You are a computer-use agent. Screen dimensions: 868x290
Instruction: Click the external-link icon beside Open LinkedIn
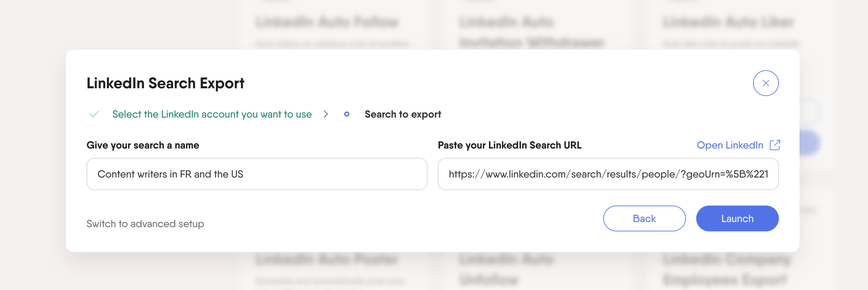point(774,145)
